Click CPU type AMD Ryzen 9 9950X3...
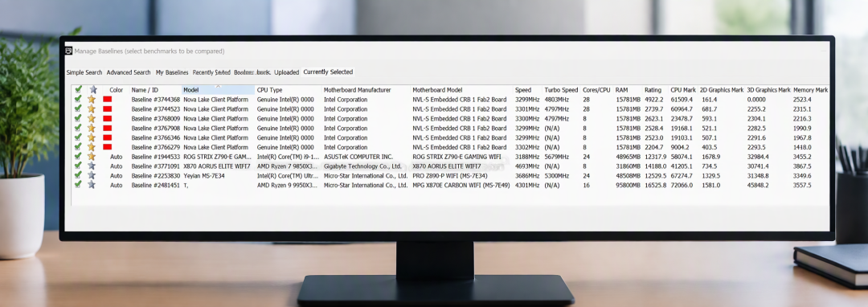The image size is (868, 307). (x=288, y=185)
